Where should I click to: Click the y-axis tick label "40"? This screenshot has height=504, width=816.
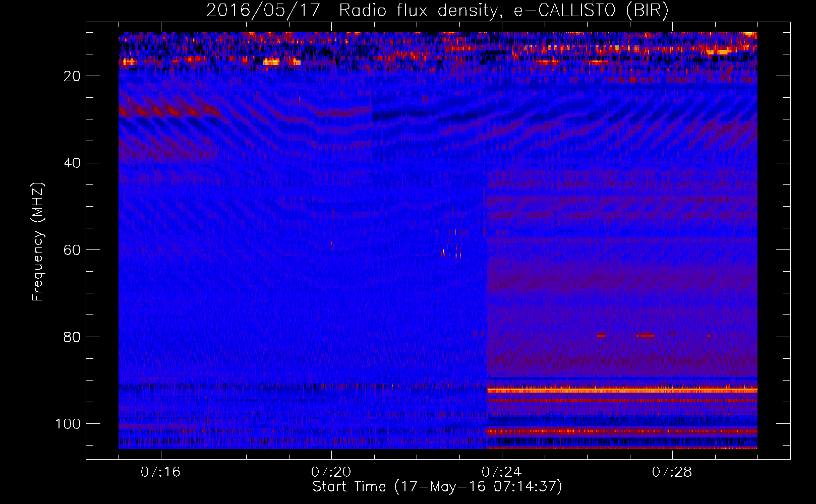click(72, 163)
